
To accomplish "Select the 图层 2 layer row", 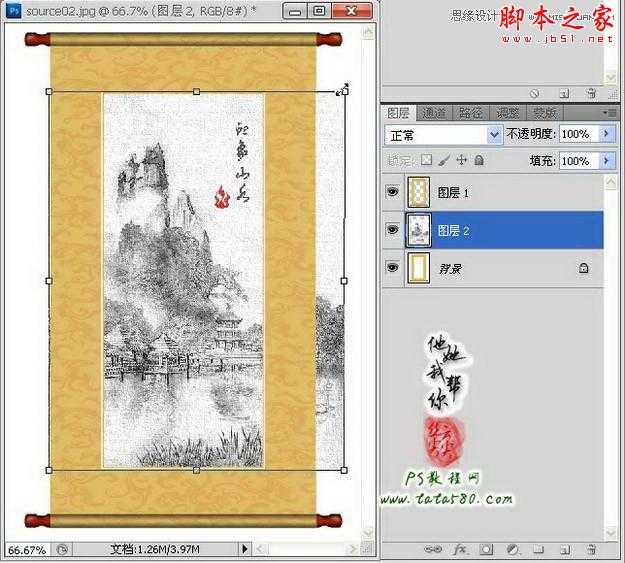I will [493, 230].
